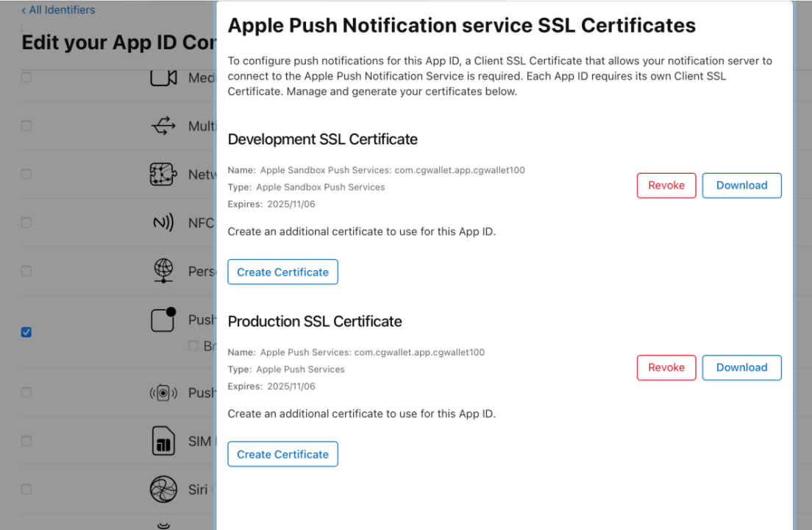Enable the Push to Talk checkbox
The height and width of the screenshot is (530, 812).
(26, 392)
